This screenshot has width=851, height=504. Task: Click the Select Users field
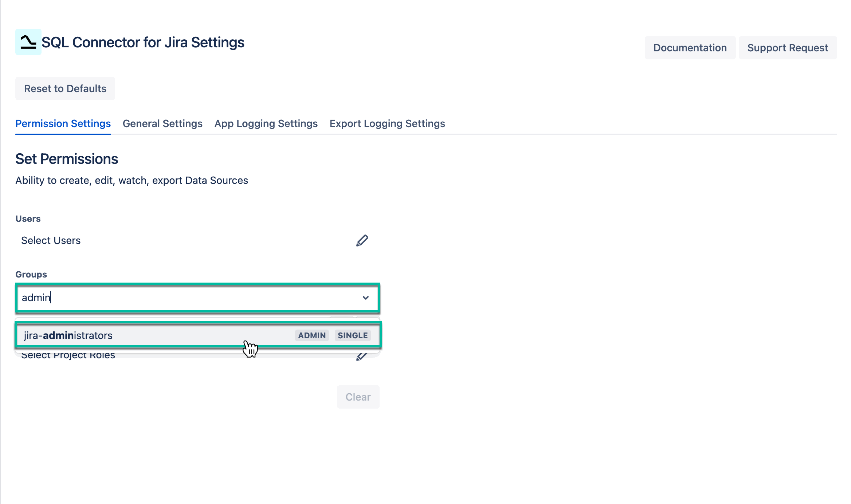51,240
